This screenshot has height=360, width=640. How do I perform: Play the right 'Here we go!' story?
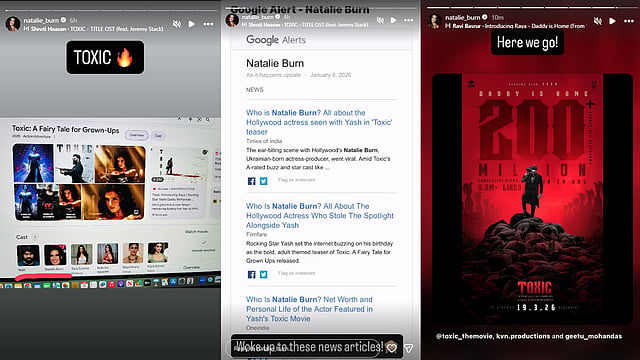tap(612, 21)
